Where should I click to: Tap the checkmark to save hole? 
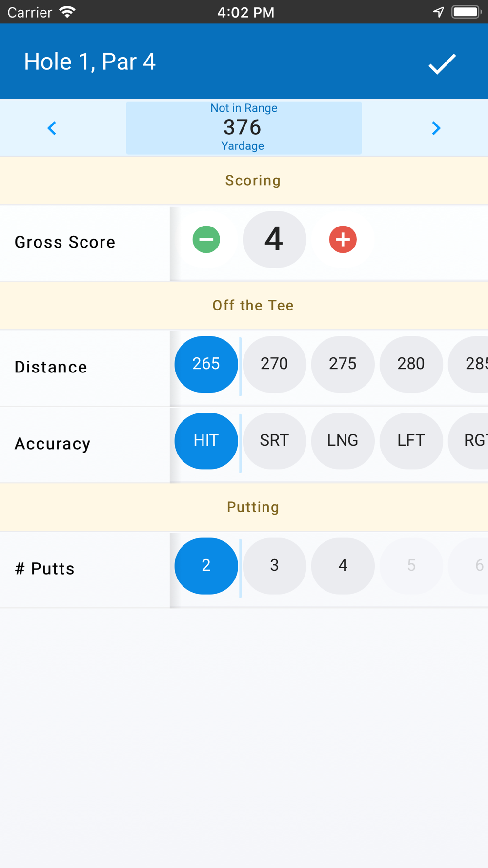click(442, 64)
